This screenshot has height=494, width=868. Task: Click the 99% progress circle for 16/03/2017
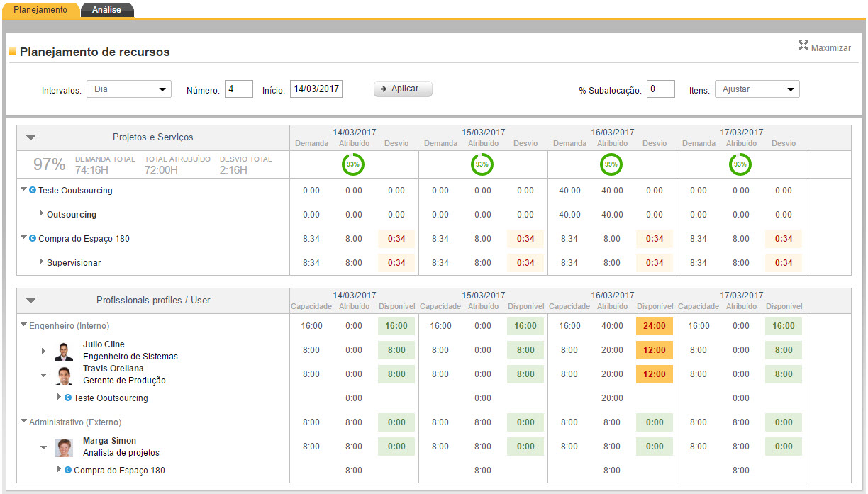[611, 164]
